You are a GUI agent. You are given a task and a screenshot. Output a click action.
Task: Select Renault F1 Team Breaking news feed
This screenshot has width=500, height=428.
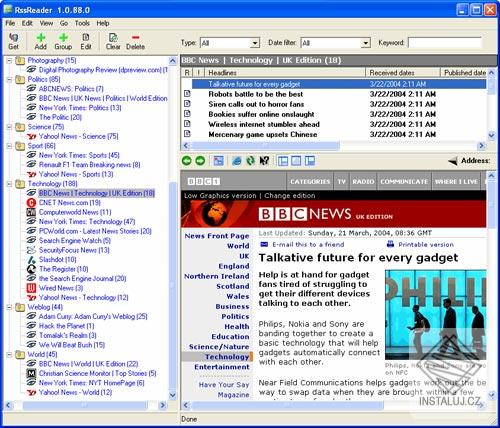tap(89, 165)
